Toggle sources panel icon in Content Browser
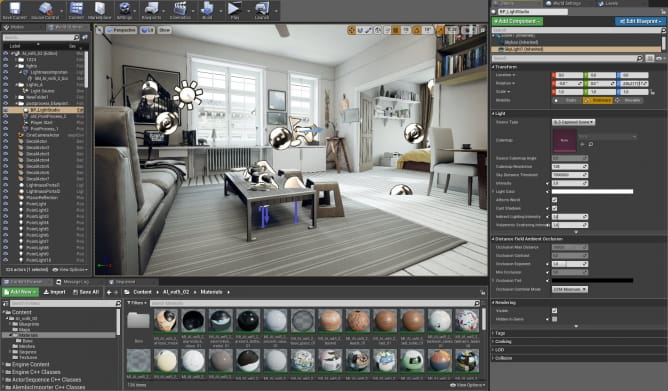This screenshot has width=668, height=391. (x=6, y=303)
